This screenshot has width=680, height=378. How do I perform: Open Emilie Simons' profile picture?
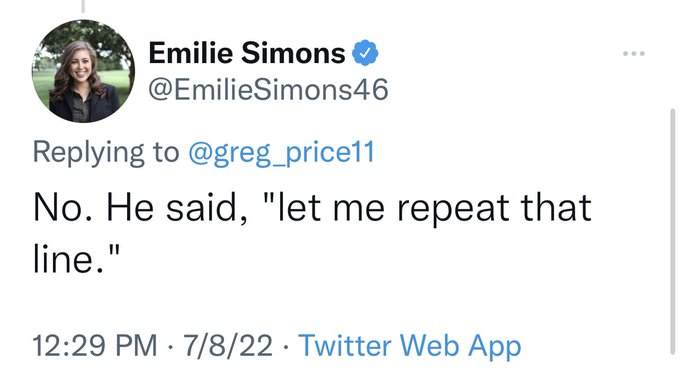[83, 71]
